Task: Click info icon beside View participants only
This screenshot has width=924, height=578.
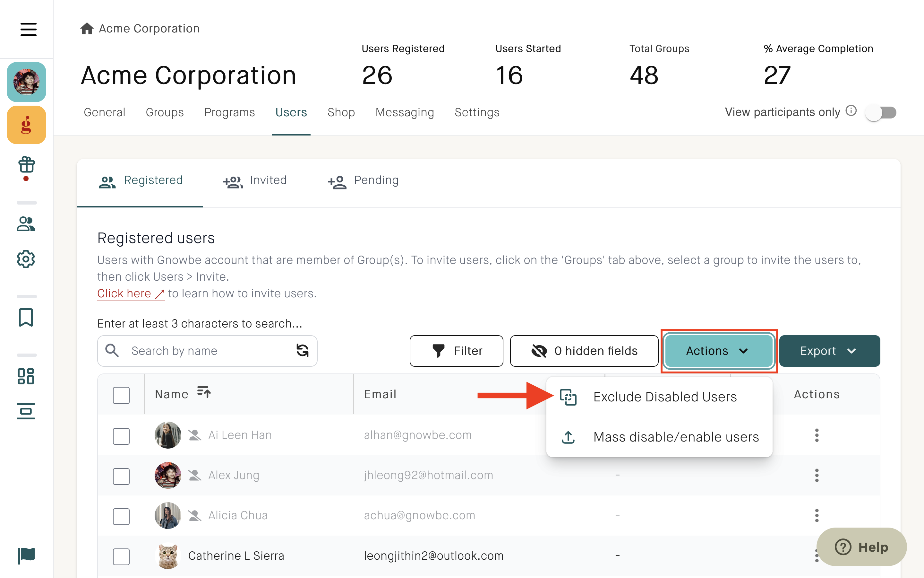Action: pyautogui.click(x=851, y=111)
